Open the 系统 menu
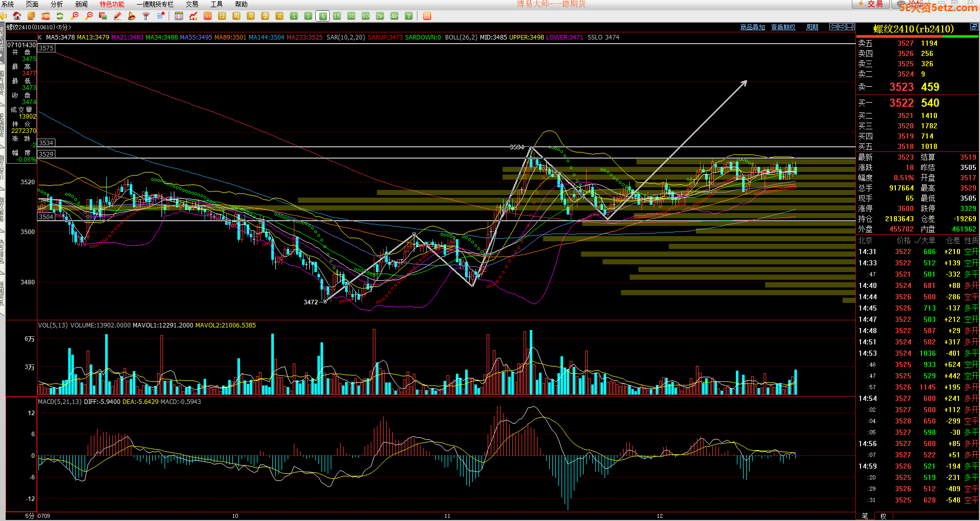980x521 pixels. [x=8, y=4]
